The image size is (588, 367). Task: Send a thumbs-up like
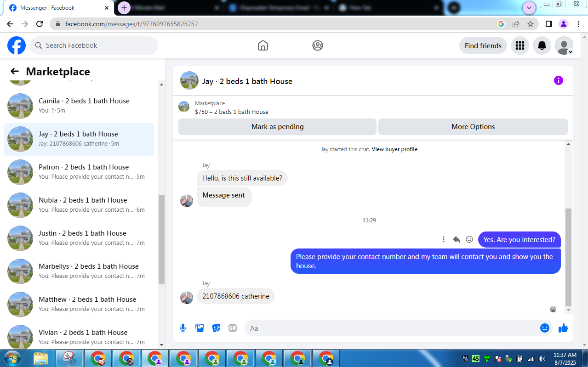(563, 328)
